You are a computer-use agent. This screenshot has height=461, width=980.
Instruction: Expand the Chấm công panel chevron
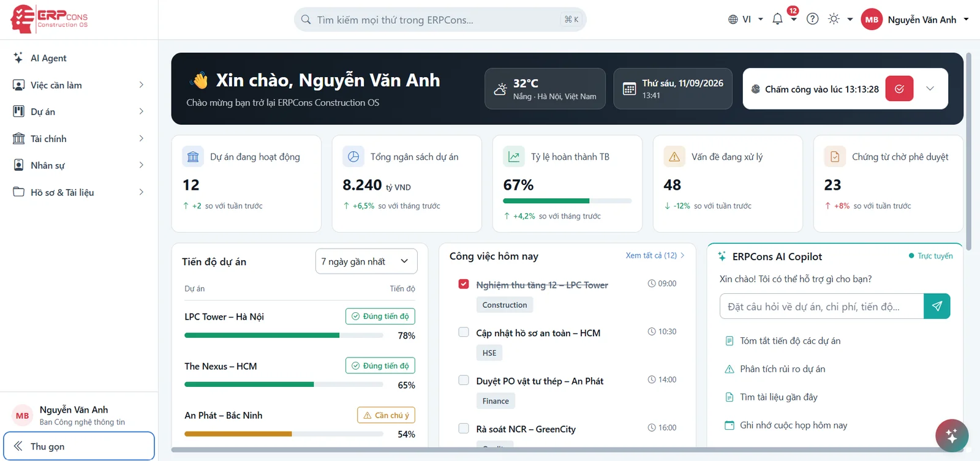click(930, 89)
